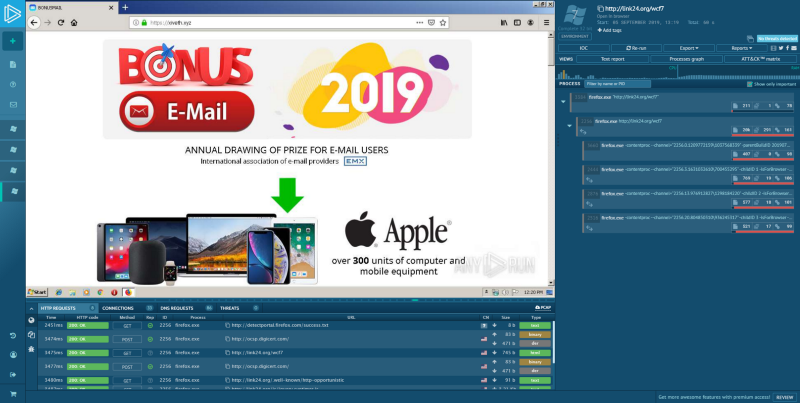Screen dimensions: 800x403
Task: Toggle the Show only important checkbox
Action: pyautogui.click(x=749, y=84)
